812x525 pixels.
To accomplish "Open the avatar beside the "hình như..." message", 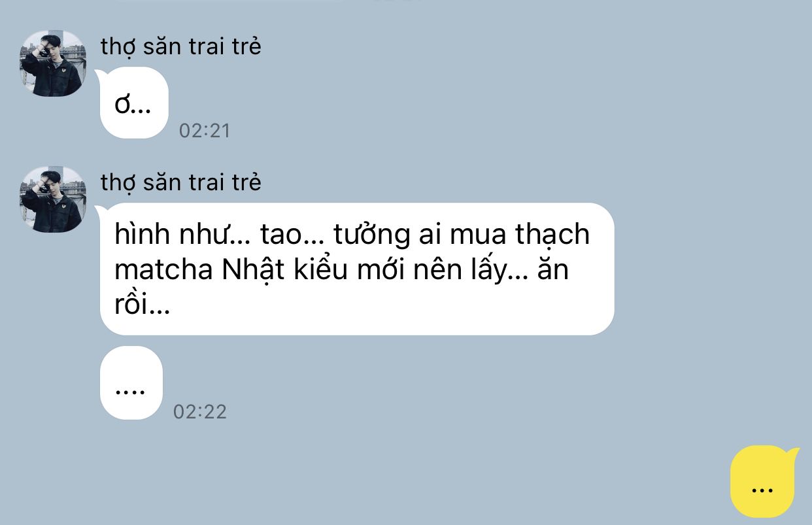I will click(53, 199).
